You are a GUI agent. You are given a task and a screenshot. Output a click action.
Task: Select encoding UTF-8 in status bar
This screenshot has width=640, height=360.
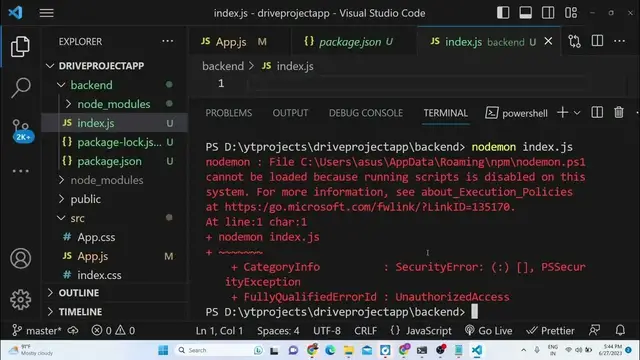pyautogui.click(x=327, y=330)
